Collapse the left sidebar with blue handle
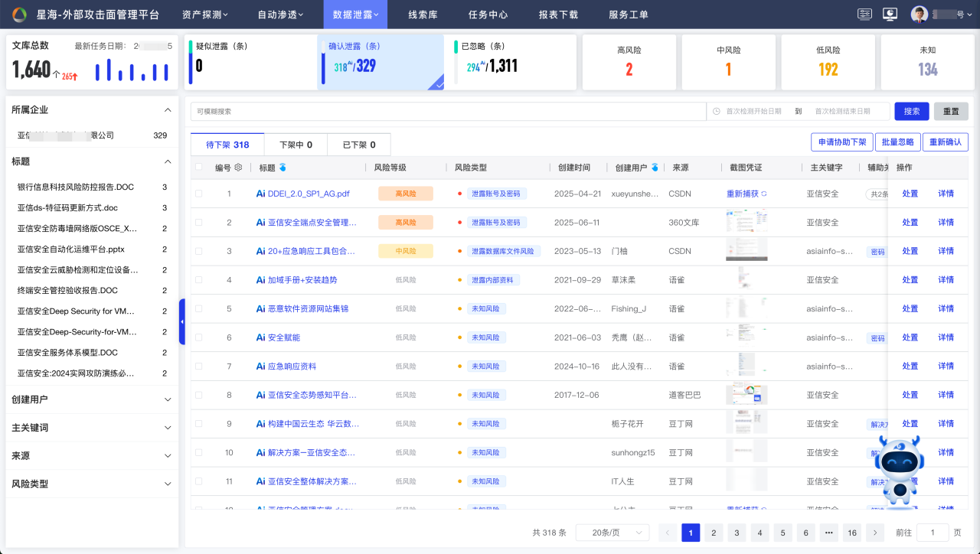Image resolution: width=980 pixels, height=554 pixels. [x=182, y=321]
